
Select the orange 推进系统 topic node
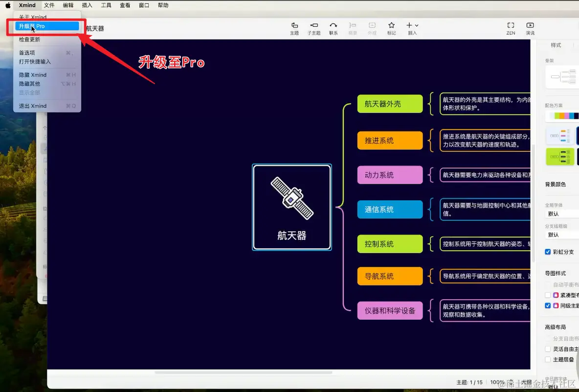click(390, 140)
